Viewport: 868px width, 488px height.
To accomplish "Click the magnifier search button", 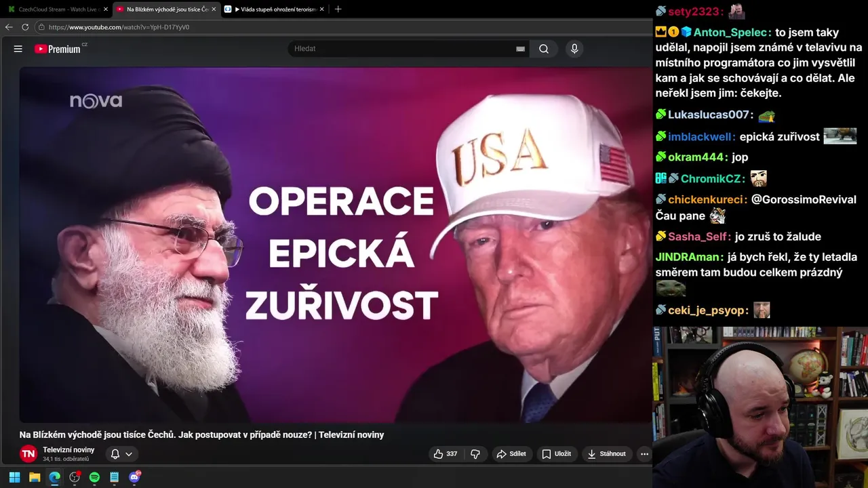I will pyautogui.click(x=544, y=49).
